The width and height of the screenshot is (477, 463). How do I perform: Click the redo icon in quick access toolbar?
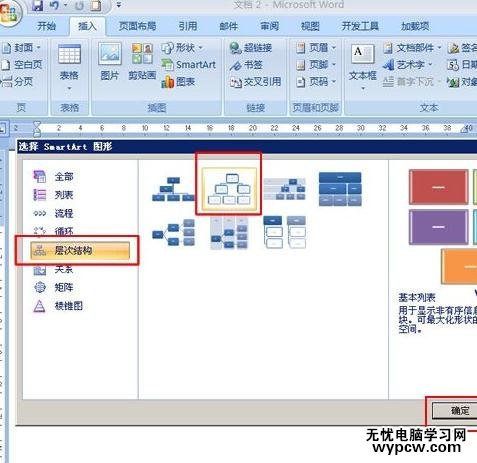(x=79, y=6)
